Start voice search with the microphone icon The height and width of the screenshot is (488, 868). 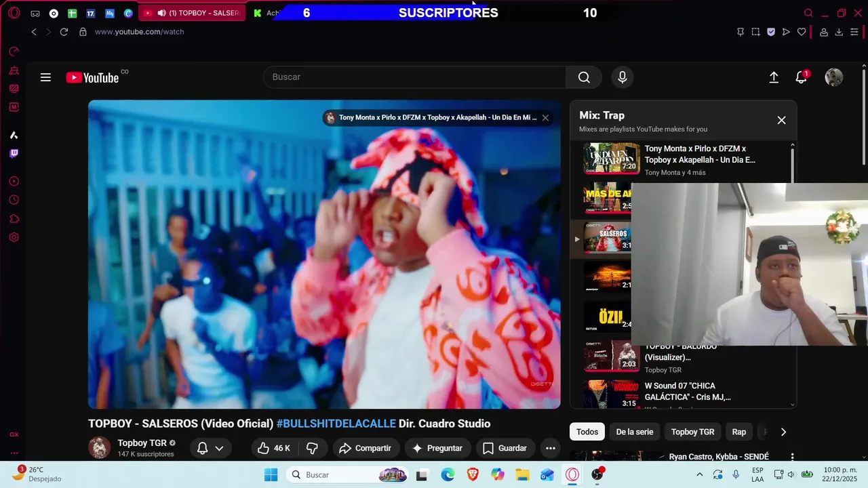point(623,77)
